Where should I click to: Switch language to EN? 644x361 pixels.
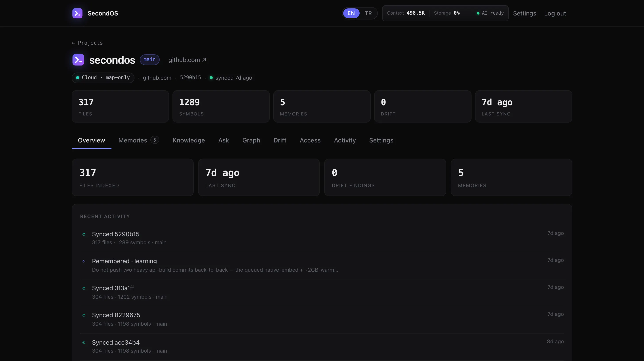[x=351, y=13]
